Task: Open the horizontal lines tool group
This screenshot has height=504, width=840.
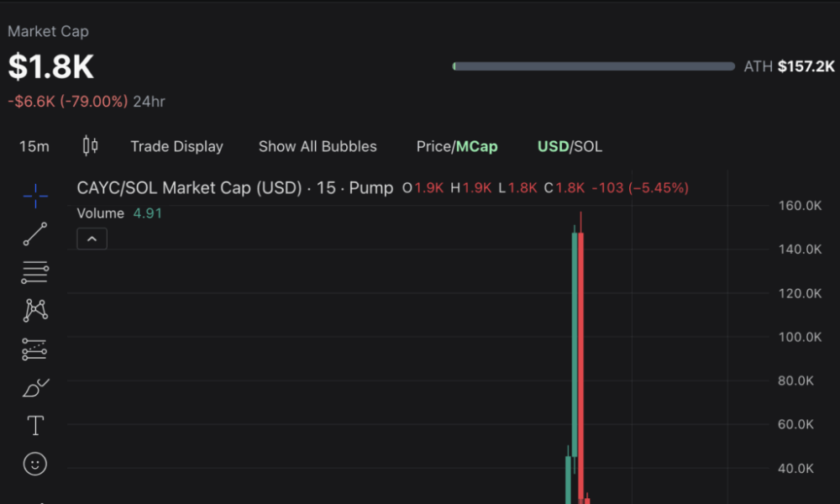Action: pyautogui.click(x=34, y=272)
